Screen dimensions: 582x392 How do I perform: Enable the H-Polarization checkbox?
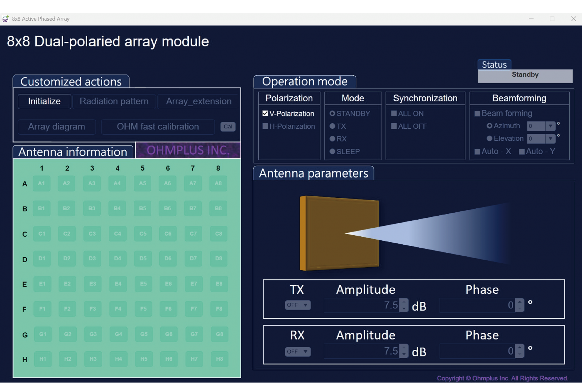coord(266,126)
